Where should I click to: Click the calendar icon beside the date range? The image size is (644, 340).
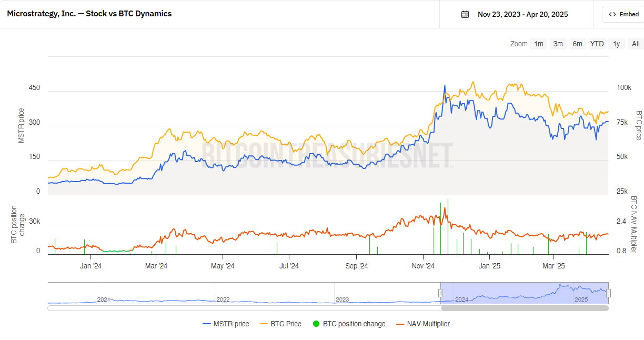(x=465, y=14)
